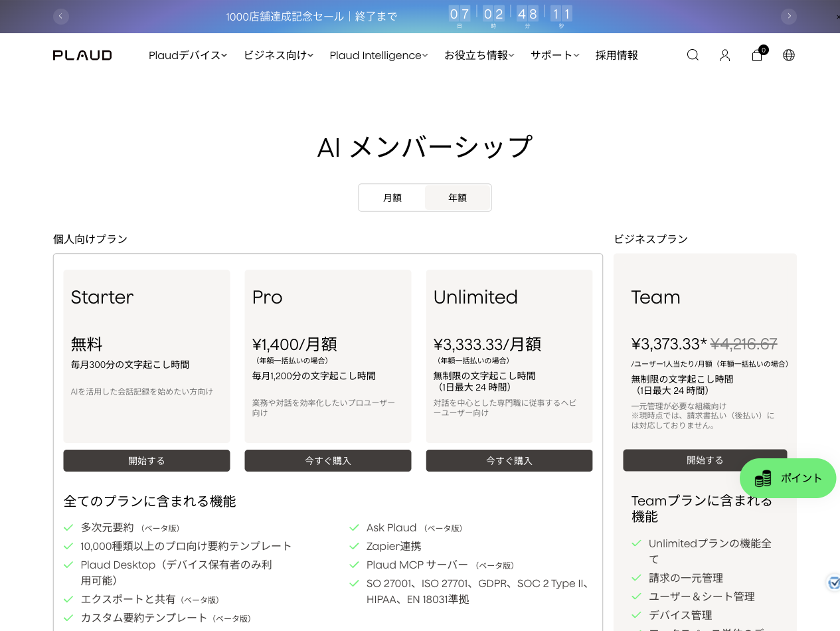The height and width of the screenshot is (631, 840).
Task: Open the shopping bag cart icon
Action: (x=757, y=55)
